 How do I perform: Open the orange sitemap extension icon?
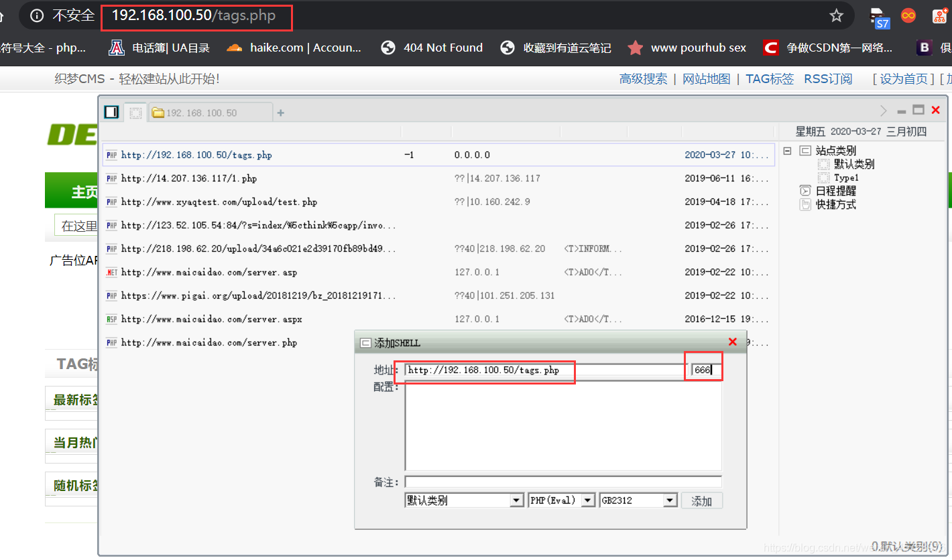click(x=940, y=15)
